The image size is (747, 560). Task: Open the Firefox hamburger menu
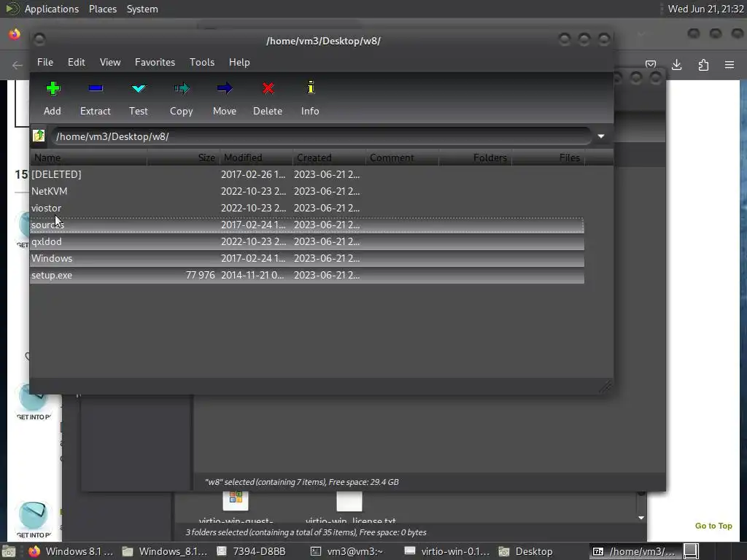coord(729,65)
